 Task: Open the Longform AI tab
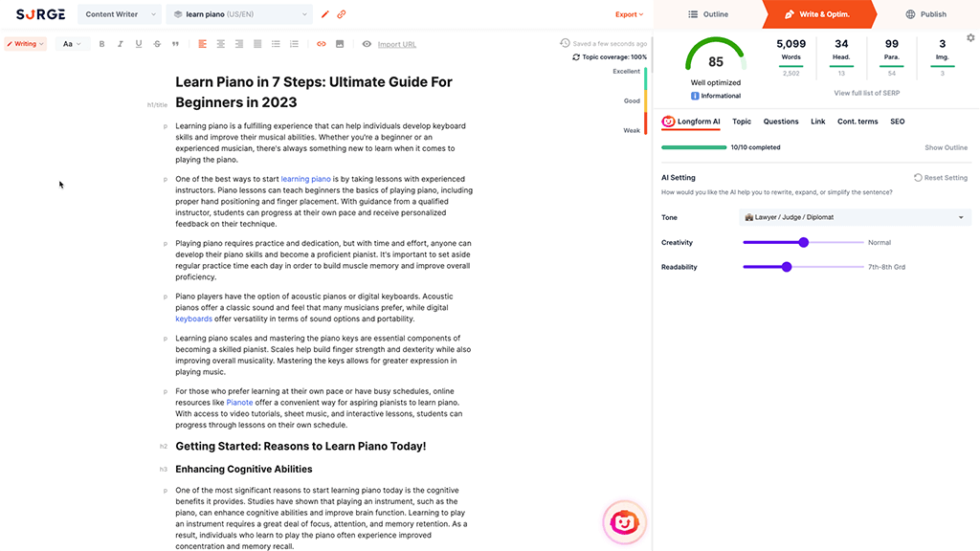coord(691,121)
